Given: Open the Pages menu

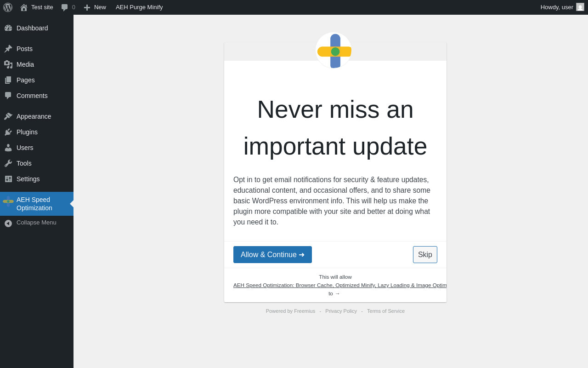Looking at the screenshot, I should [37, 80].
